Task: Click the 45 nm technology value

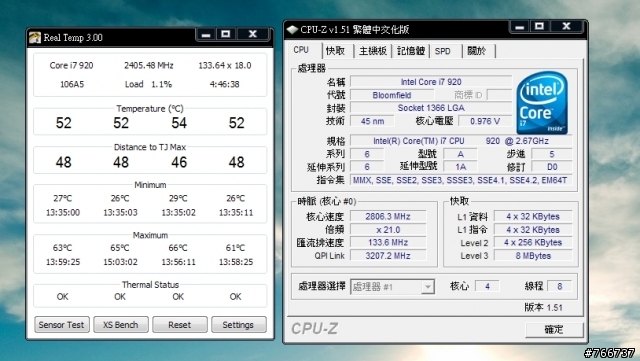Action: (372, 121)
